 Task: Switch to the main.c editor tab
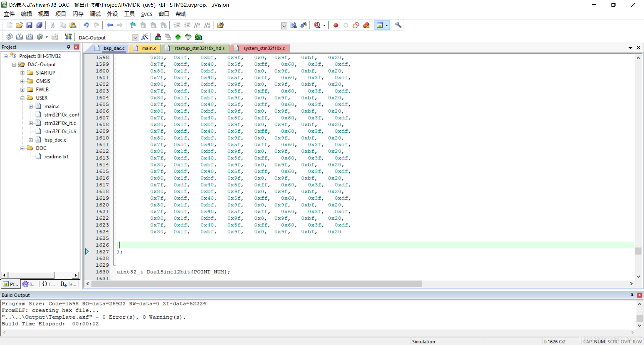pyautogui.click(x=145, y=48)
